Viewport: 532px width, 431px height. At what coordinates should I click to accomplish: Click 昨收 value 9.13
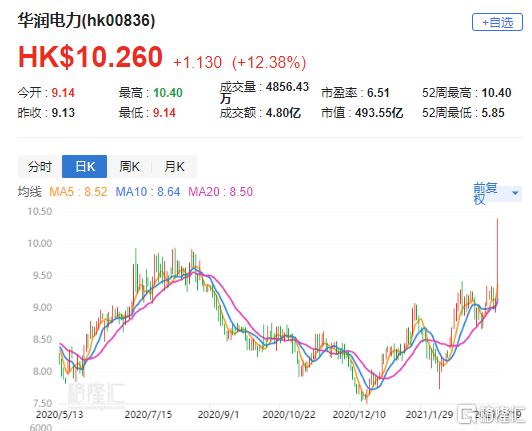(x=63, y=113)
